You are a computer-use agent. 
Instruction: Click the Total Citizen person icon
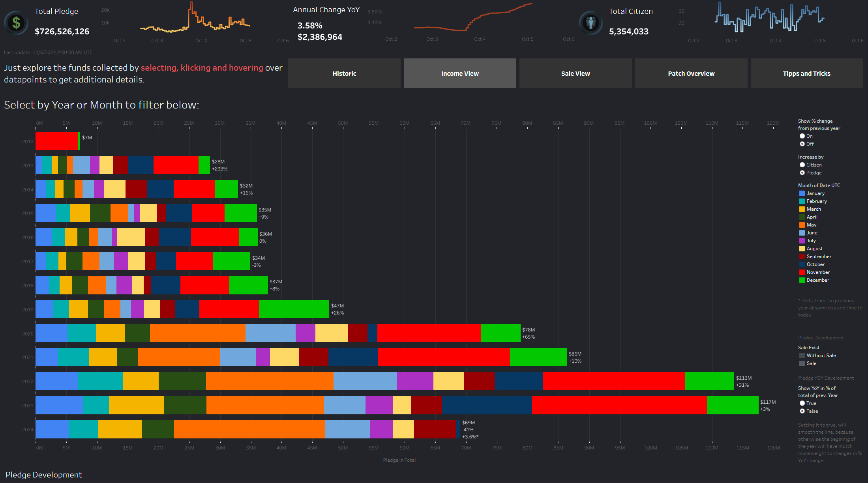pyautogui.click(x=591, y=22)
